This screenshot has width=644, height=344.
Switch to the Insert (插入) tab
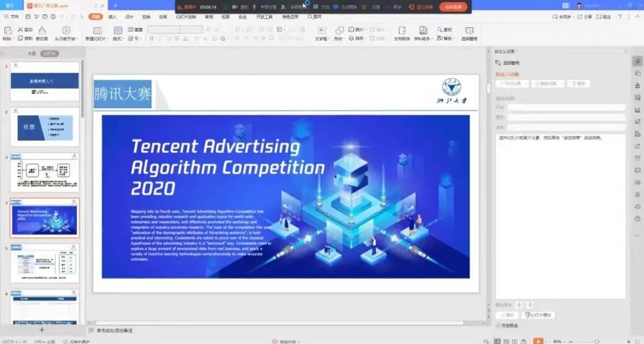tap(112, 17)
